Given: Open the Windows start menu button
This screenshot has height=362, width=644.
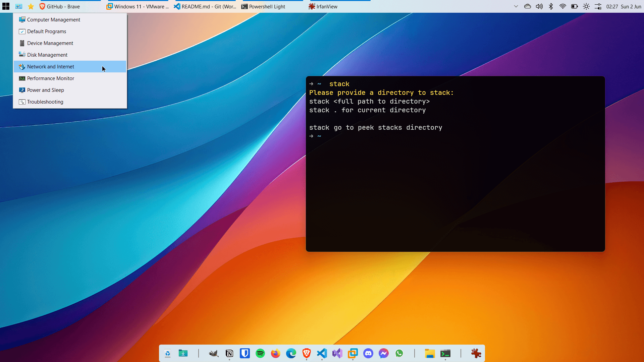Looking at the screenshot, I should coord(6,6).
